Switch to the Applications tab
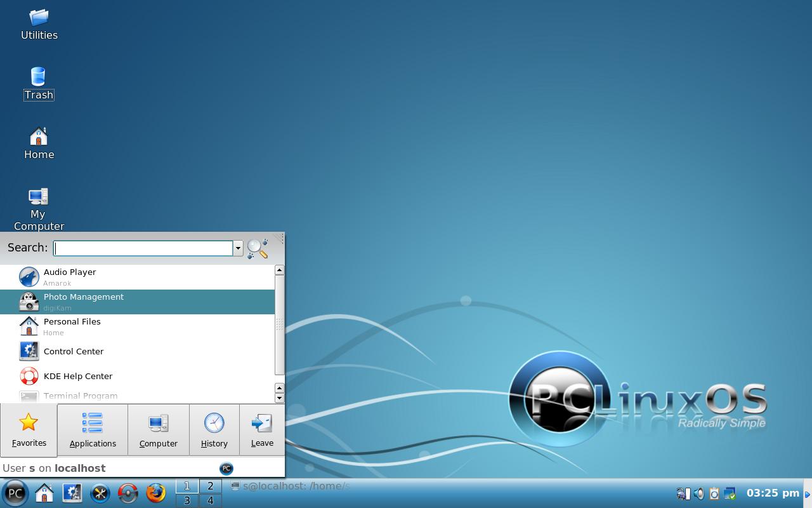Image resolution: width=812 pixels, height=508 pixels. click(93, 430)
